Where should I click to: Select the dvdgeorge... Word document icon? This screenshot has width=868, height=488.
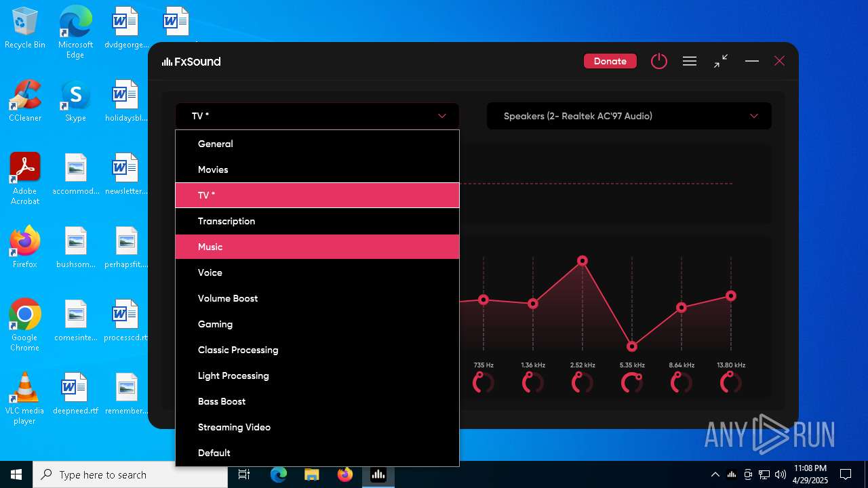click(126, 28)
